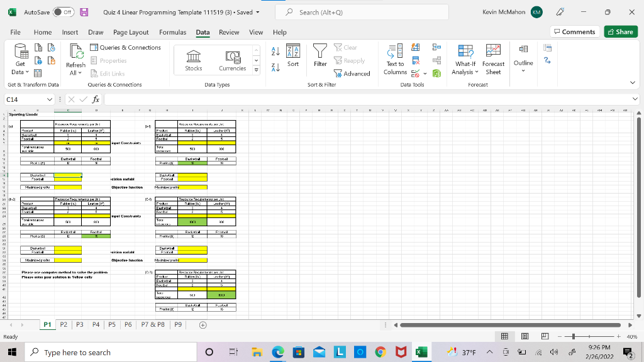The height and width of the screenshot is (362, 644).
Task: Click the horizontal scrollbar thumb
Action: tap(510, 325)
